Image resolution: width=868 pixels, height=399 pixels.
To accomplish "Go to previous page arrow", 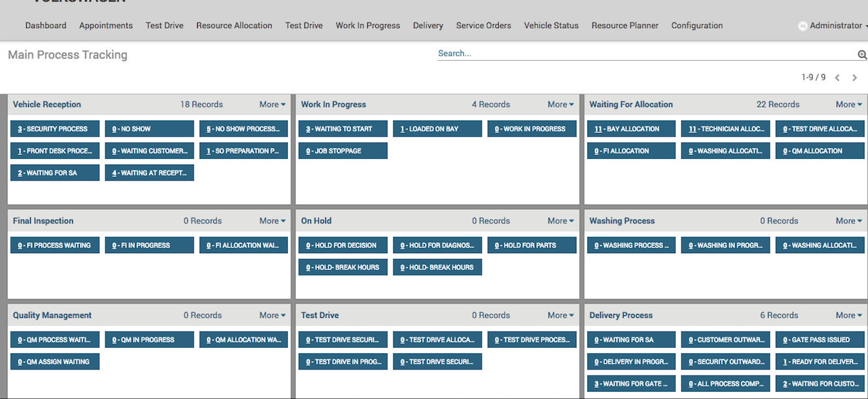I will point(837,78).
